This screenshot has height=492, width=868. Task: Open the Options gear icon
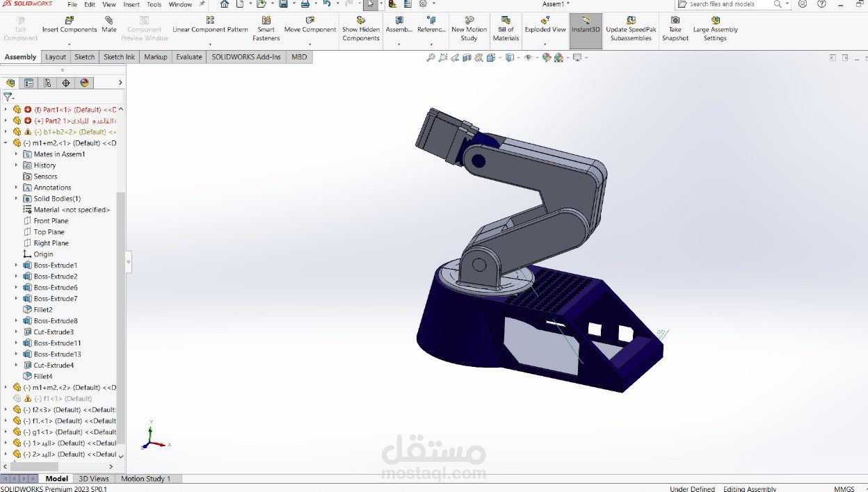coord(422,4)
